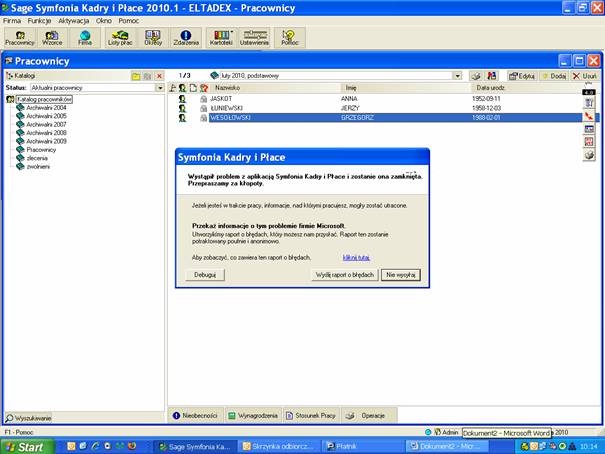Open the Kartoteki toolbar icon
Viewport: 605px width, 454px height.
(220, 38)
